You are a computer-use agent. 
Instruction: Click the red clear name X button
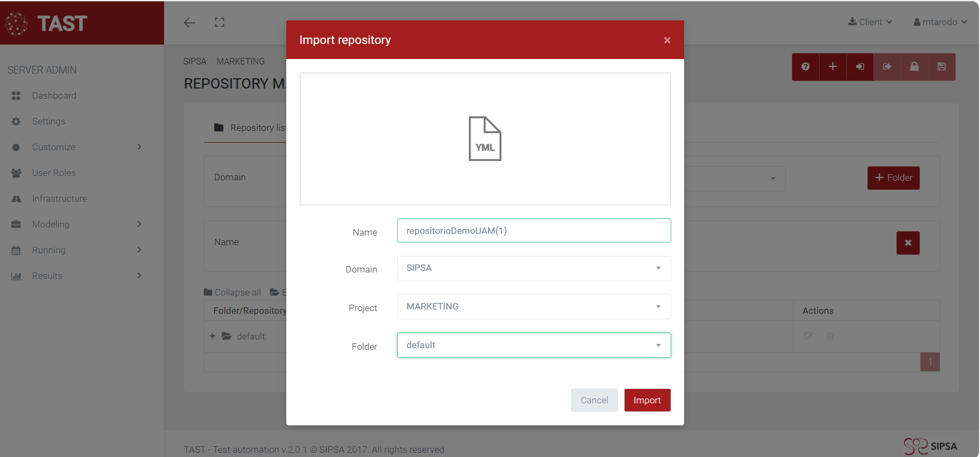click(x=908, y=243)
